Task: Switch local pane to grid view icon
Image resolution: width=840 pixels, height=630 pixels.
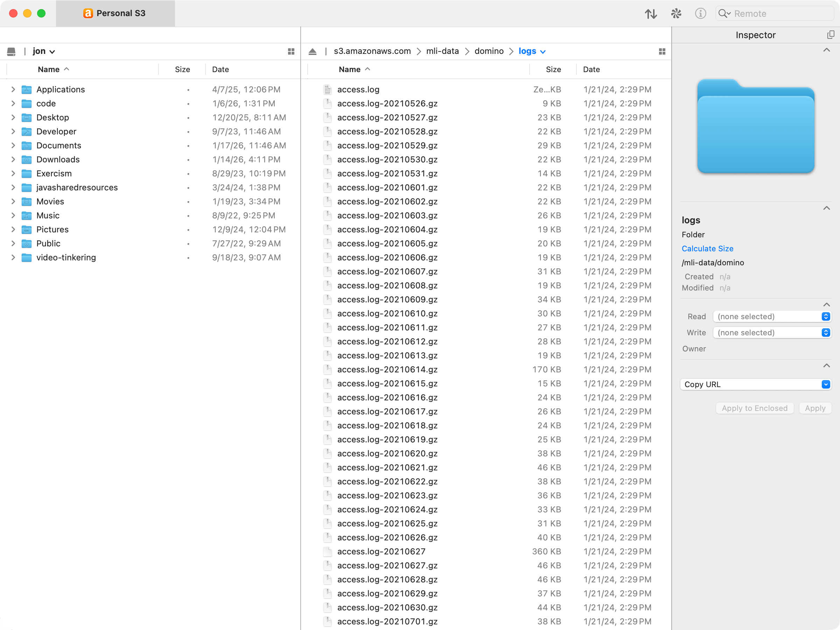Action: (291, 52)
